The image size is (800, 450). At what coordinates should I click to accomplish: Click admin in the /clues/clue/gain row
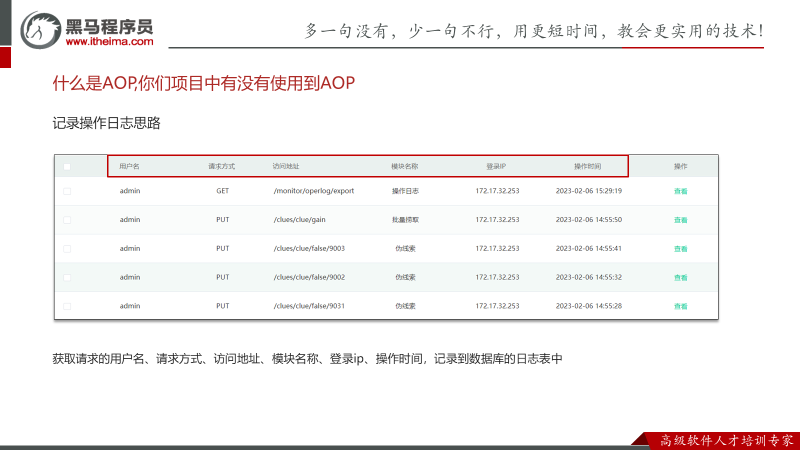pos(130,219)
